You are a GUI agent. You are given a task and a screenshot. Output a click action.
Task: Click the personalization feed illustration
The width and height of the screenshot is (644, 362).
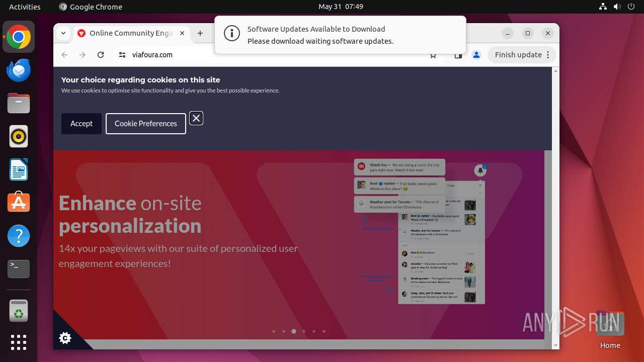pyautogui.click(x=421, y=232)
